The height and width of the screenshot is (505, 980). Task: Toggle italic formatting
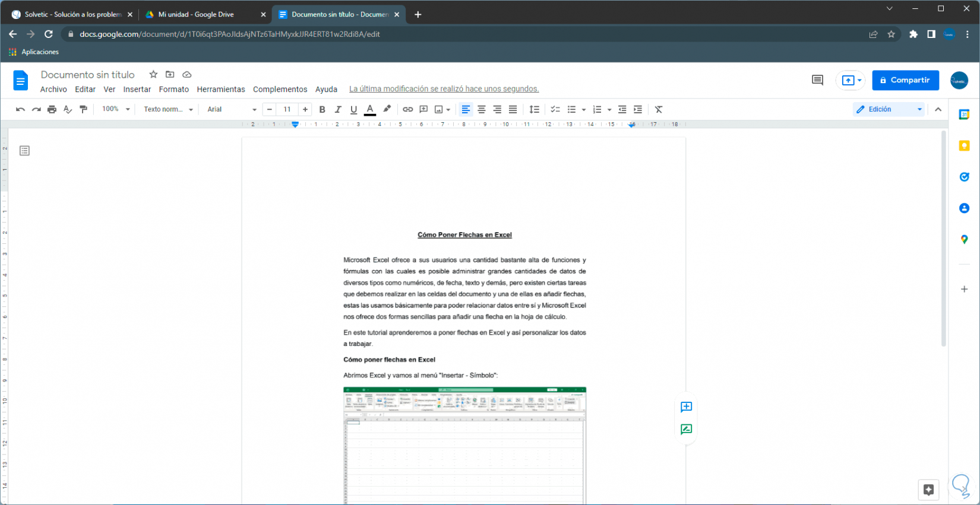[x=338, y=109]
